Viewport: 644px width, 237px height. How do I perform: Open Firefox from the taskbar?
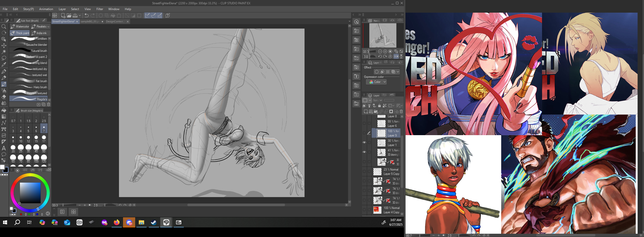pyautogui.click(x=116, y=222)
